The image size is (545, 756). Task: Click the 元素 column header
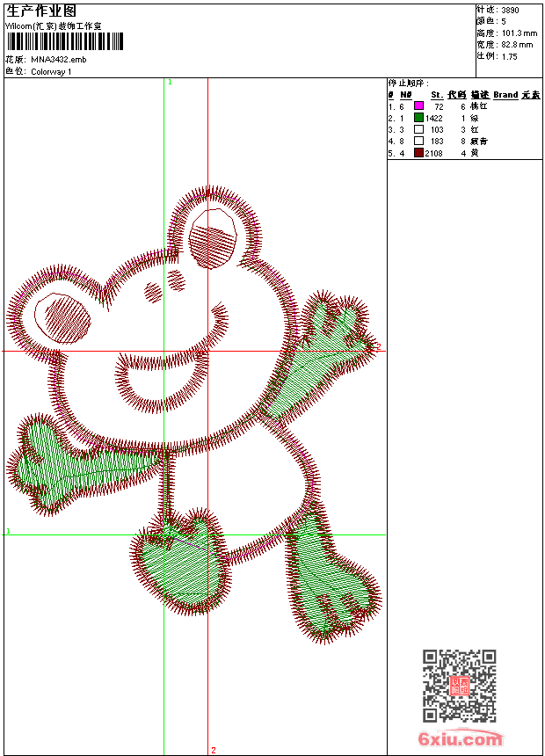(x=531, y=95)
